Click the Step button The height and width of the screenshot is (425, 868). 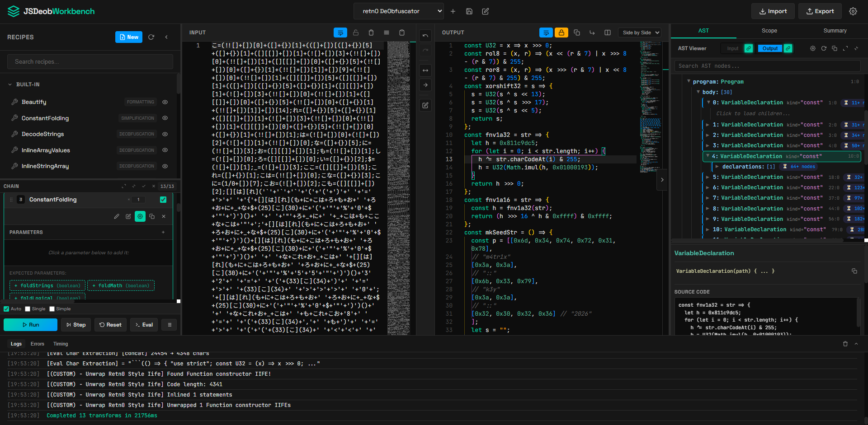(x=76, y=325)
